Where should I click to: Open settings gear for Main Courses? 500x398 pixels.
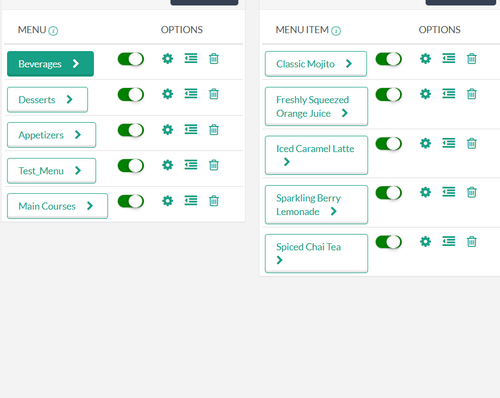click(x=167, y=201)
